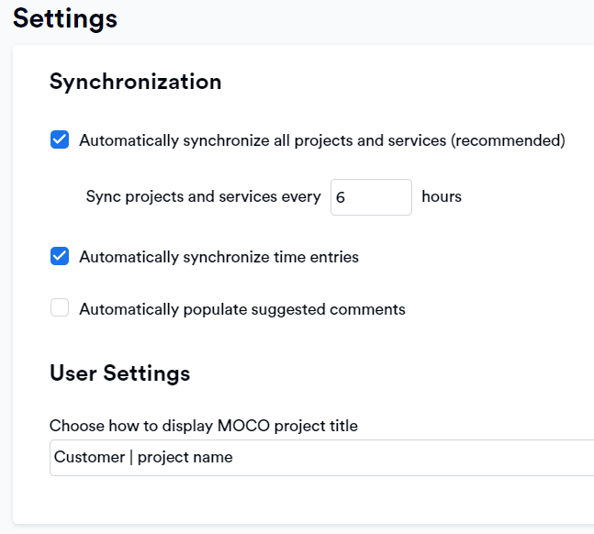The height and width of the screenshot is (534, 594).
Task: Click the sync interval hours input field
Action: [x=371, y=197]
